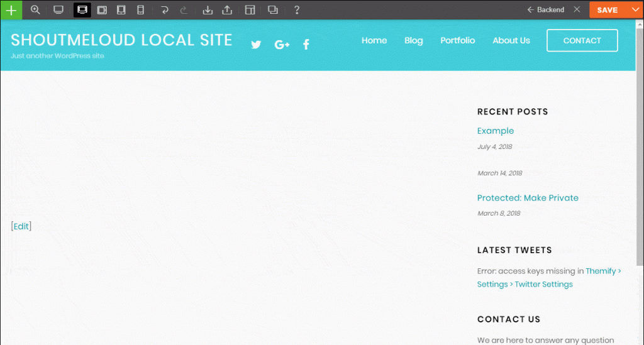This screenshot has width=644, height=345.
Task: Open the About Us menu item
Action: (511, 40)
